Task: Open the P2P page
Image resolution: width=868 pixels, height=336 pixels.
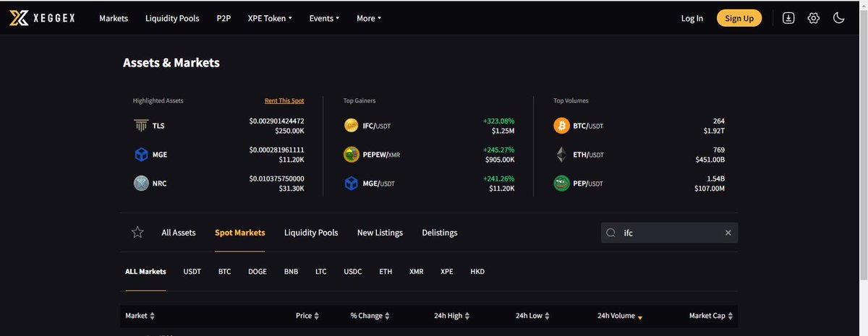Action: [224, 18]
